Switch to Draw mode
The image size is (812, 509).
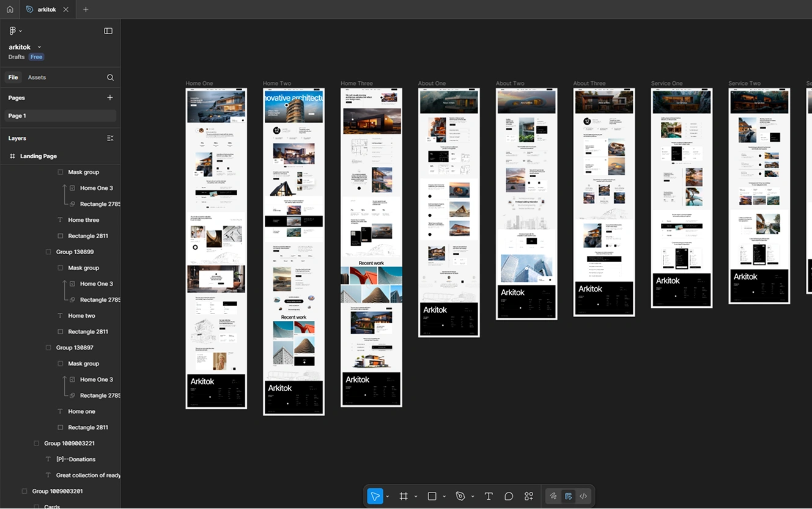[x=553, y=496]
